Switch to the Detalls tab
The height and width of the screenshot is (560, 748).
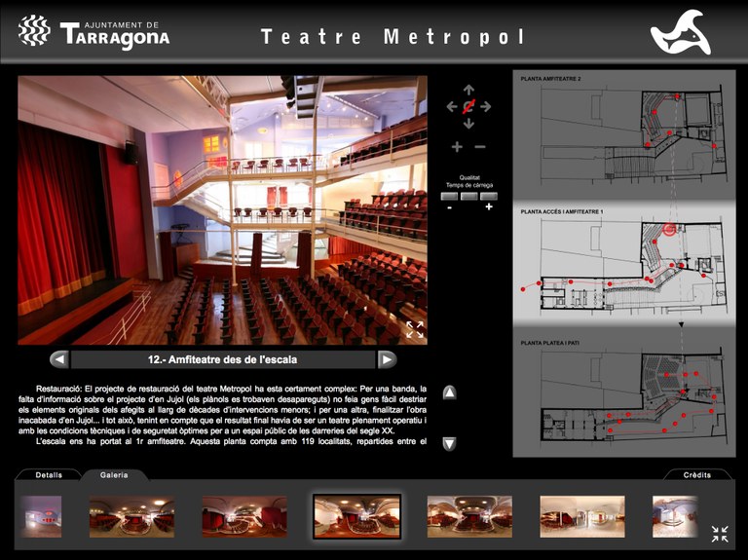coord(49,475)
